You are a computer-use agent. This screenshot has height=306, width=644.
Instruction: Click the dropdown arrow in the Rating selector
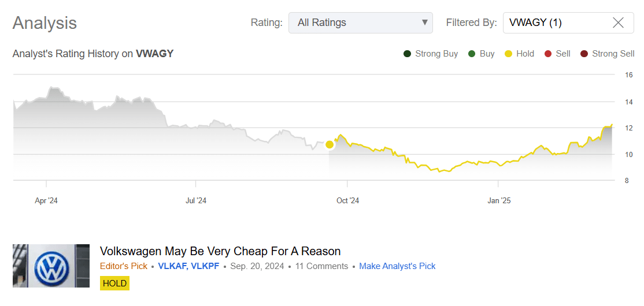[x=425, y=23]
